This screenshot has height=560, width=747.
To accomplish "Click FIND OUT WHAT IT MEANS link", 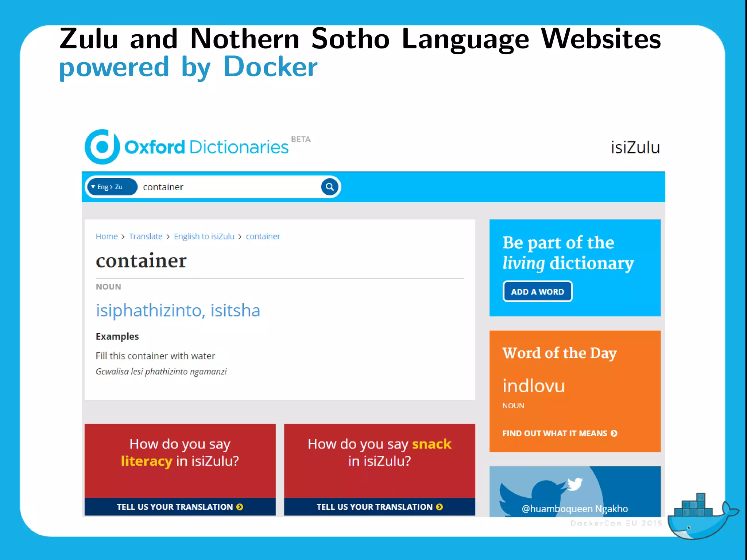I will [554, 433].
